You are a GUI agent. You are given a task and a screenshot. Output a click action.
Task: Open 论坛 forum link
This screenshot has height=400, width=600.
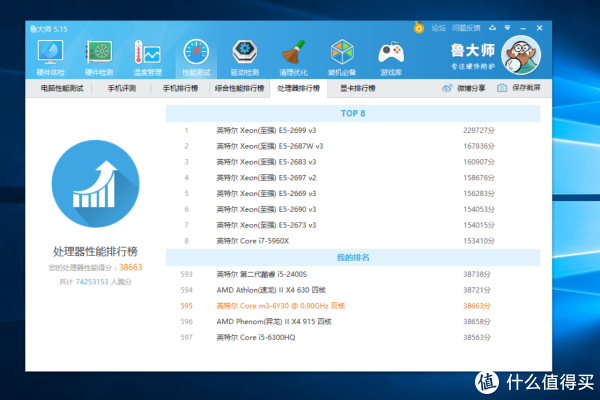click(439, 28)
